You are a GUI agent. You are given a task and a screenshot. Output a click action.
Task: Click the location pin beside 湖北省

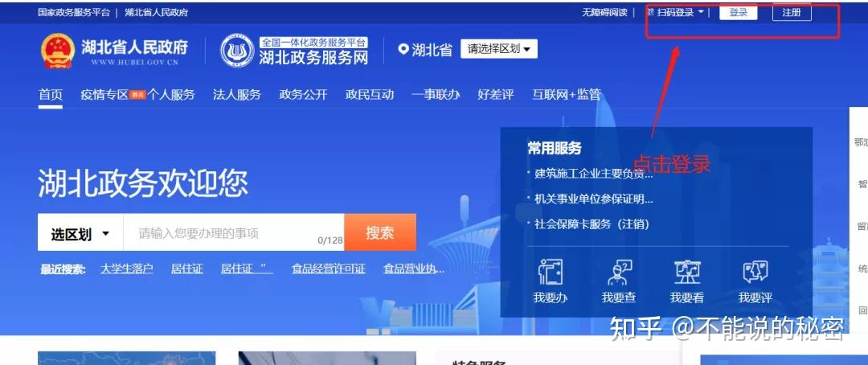point(403,50)
